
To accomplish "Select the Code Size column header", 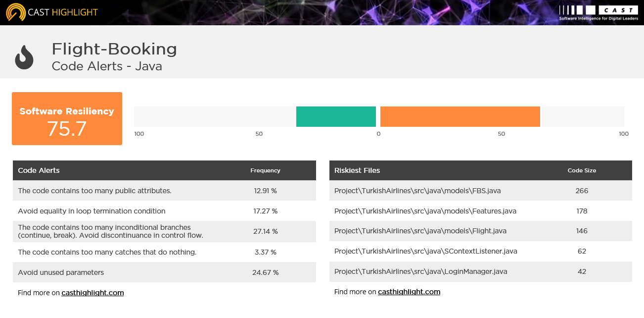I will click(582, 170).
